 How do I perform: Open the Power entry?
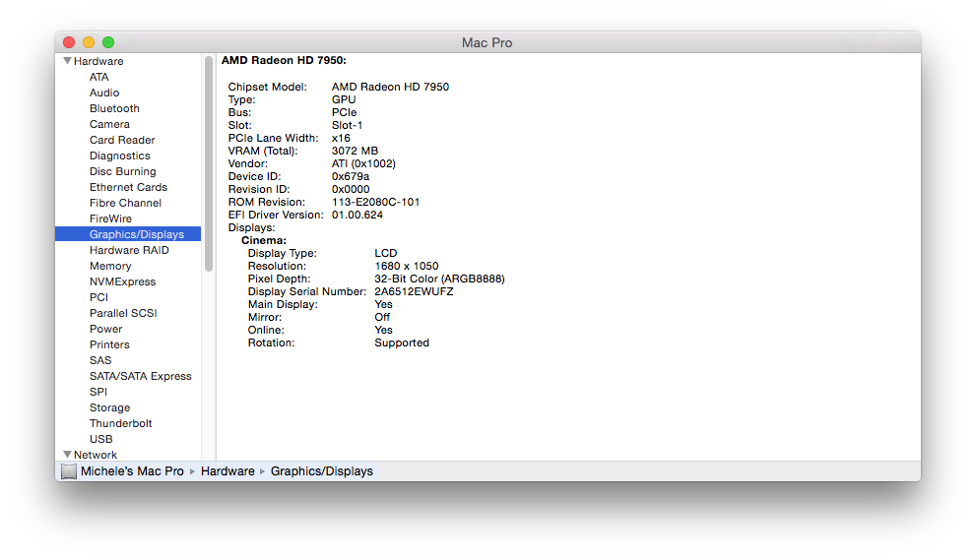105,329
